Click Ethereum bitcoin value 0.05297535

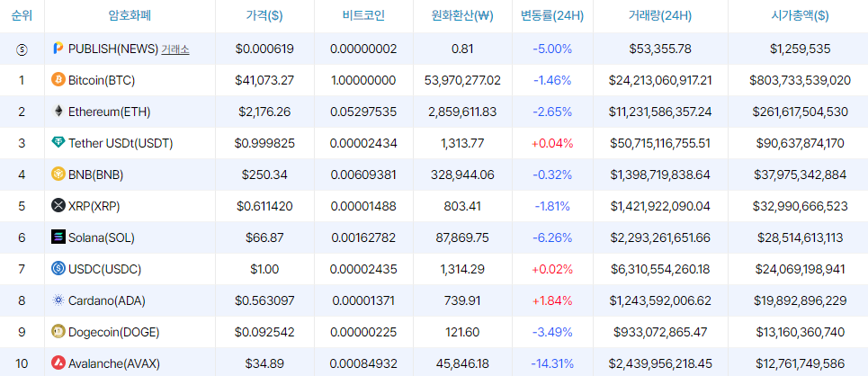(x=363, y=112)
